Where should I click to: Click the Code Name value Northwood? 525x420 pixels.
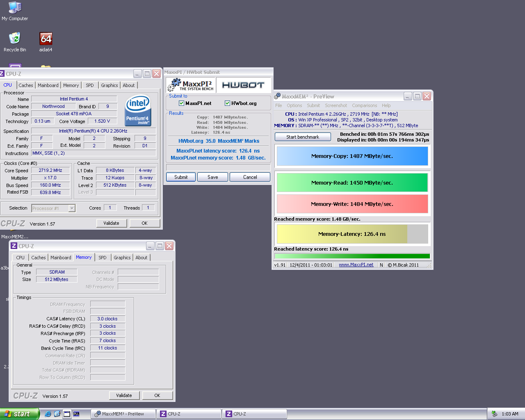click(x=53, y=106)
